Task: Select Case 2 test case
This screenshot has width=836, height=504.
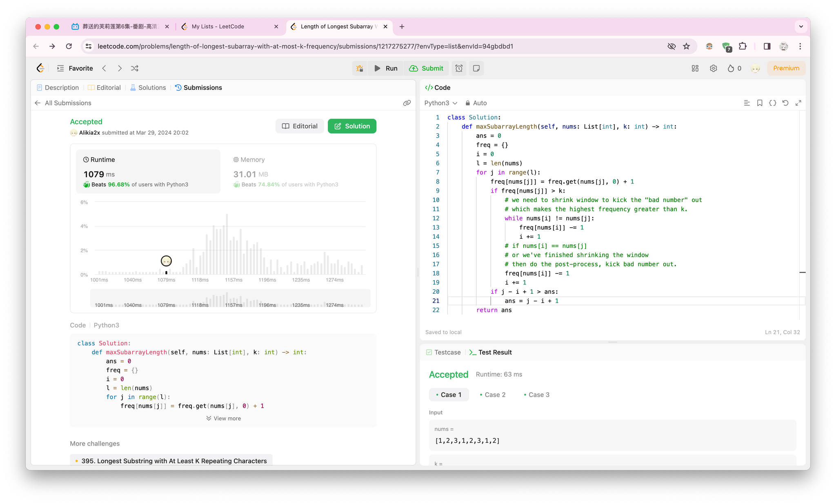Action: click(x=492, y=395)
